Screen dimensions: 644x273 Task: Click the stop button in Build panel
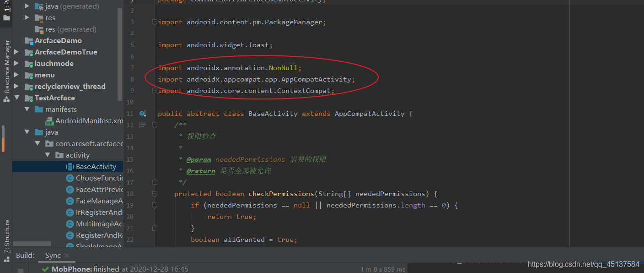coord(20,270)
